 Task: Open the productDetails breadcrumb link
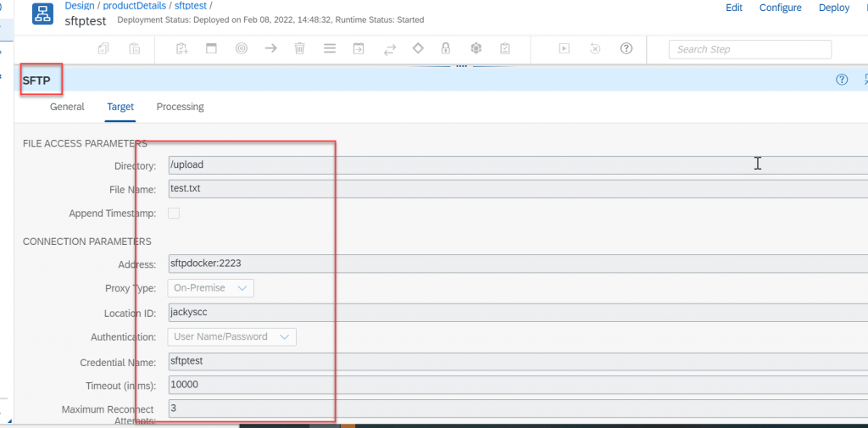click(x=135, y=6)
